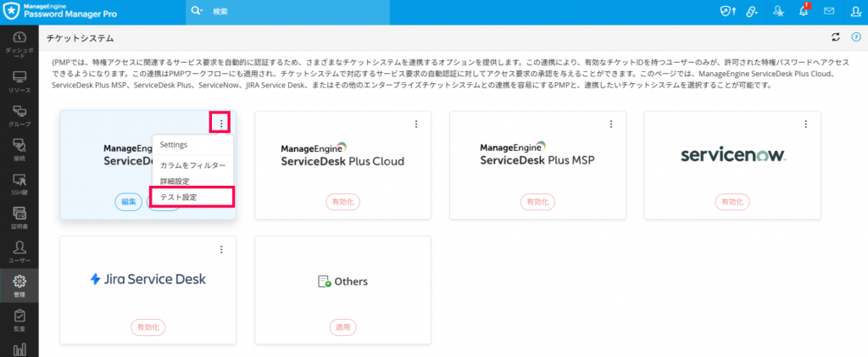Open the 証明書 sidebar section

coord(19,218)
